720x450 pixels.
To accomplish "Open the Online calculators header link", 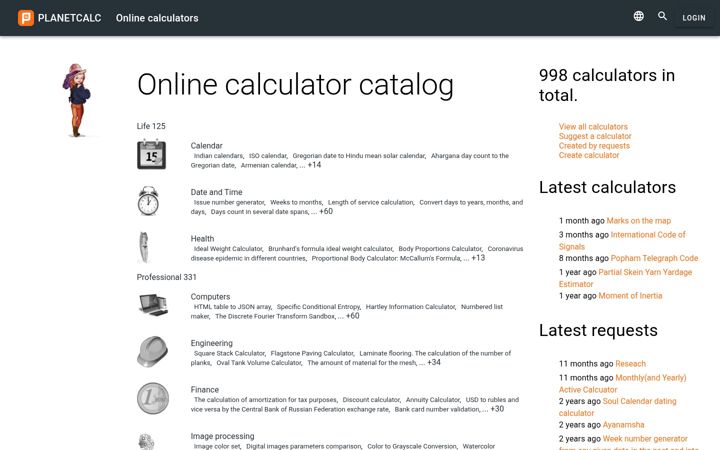I will tap(157, 18).
